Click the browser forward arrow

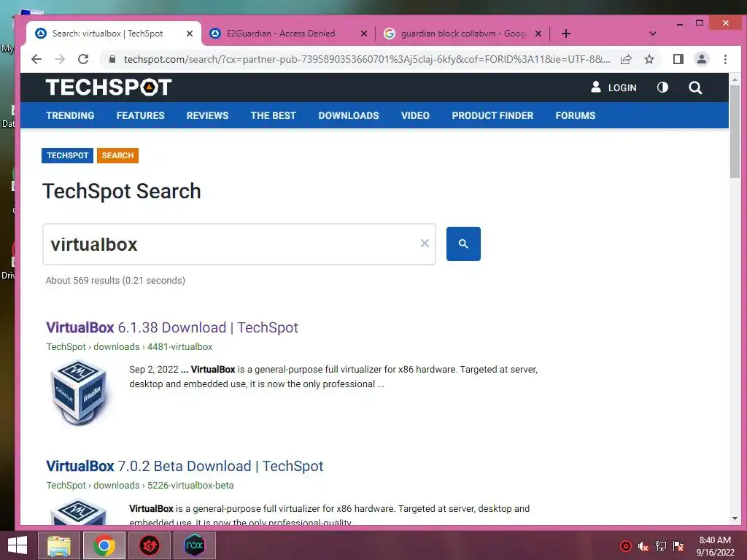pos(60,59)
